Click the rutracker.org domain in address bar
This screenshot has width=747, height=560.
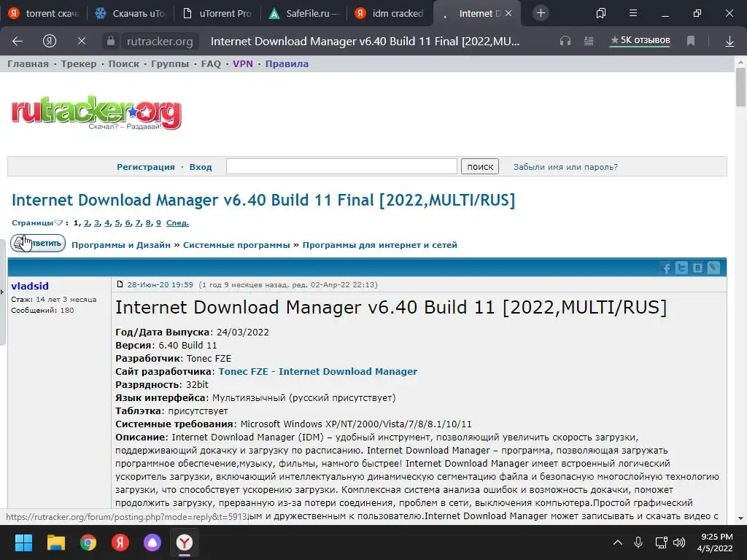pos(160,42)
